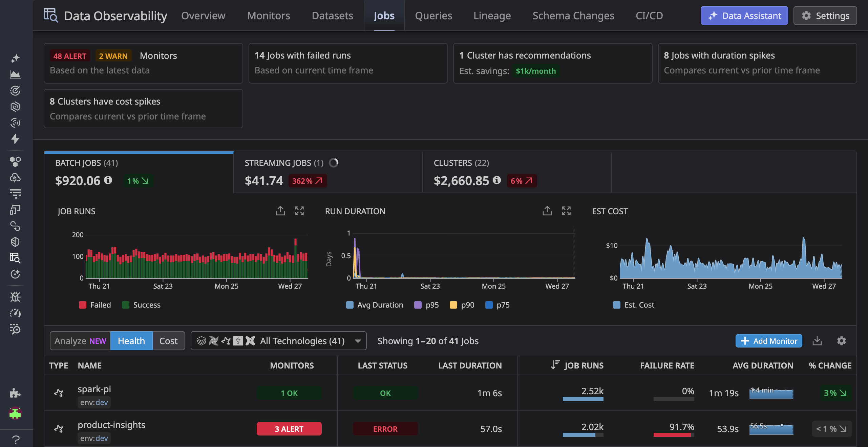This screenshot has width=868, height=447.
Task: Download the jobs table data
Action: tap(817, 341)
